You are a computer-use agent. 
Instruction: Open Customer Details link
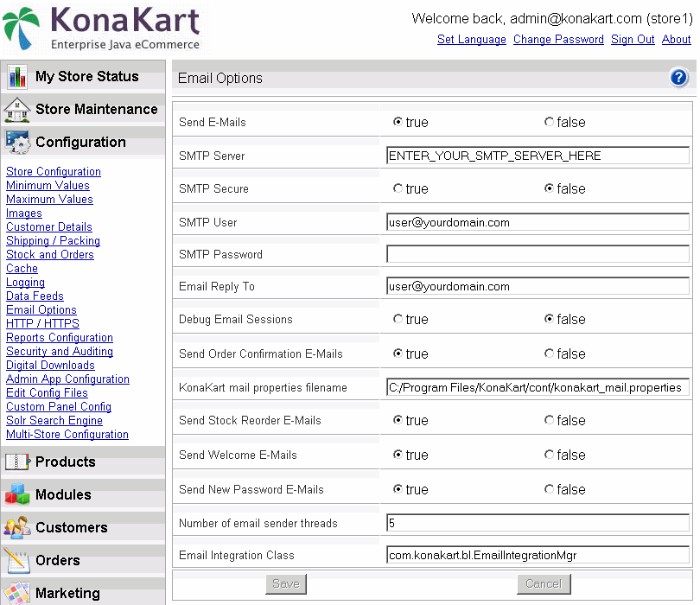pos(48,226)
